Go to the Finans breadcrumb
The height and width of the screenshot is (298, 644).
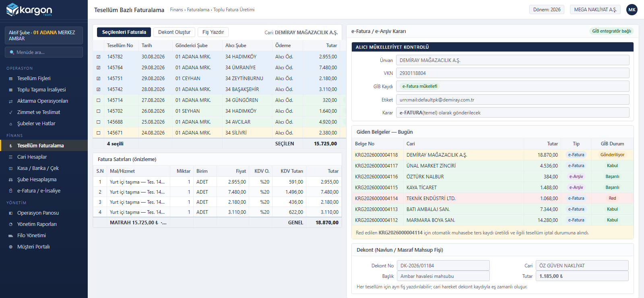176,10
